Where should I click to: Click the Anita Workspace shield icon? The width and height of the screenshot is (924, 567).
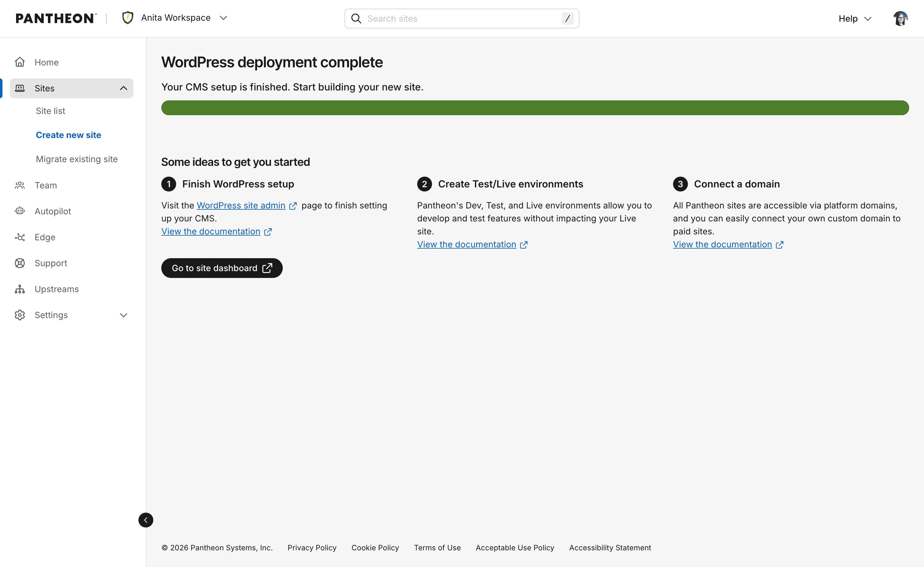[128, 18]
